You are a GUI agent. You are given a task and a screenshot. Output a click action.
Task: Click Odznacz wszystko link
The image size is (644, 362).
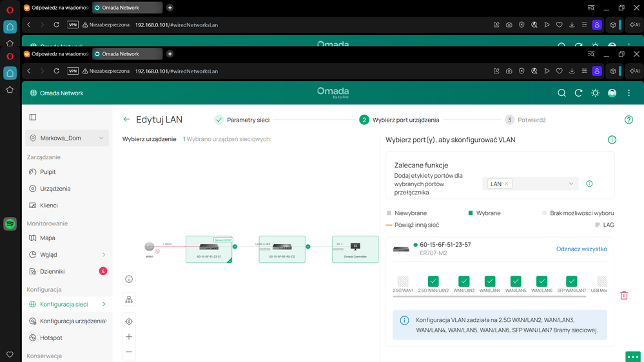click(581, 249)
